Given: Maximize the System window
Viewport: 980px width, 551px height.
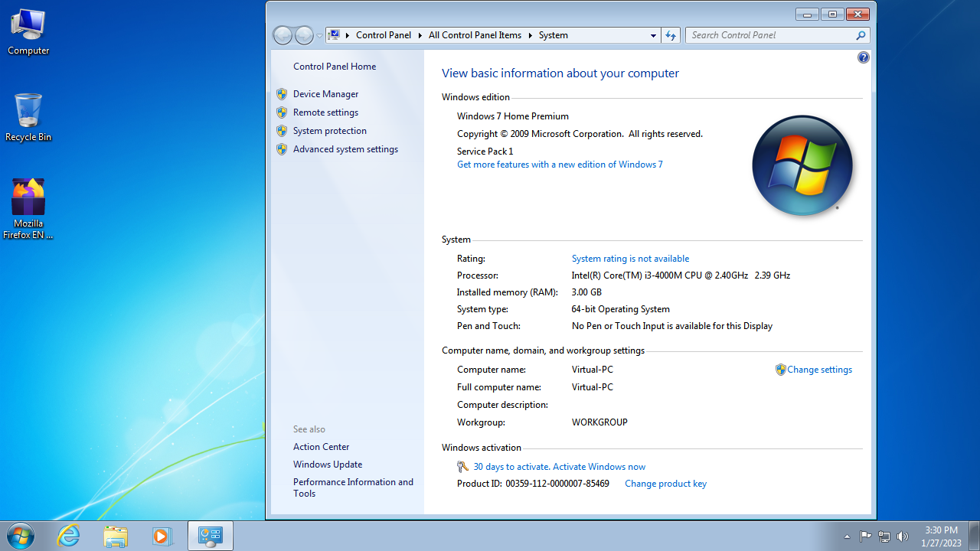Looking at the screenshot, I should point(832,14).
